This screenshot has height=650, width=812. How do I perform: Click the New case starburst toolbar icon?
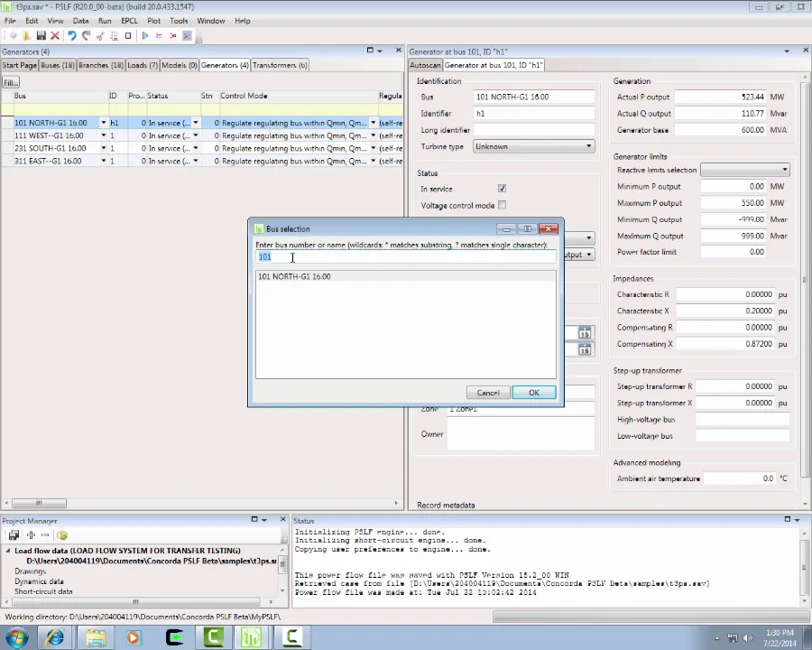click(14, 36)
